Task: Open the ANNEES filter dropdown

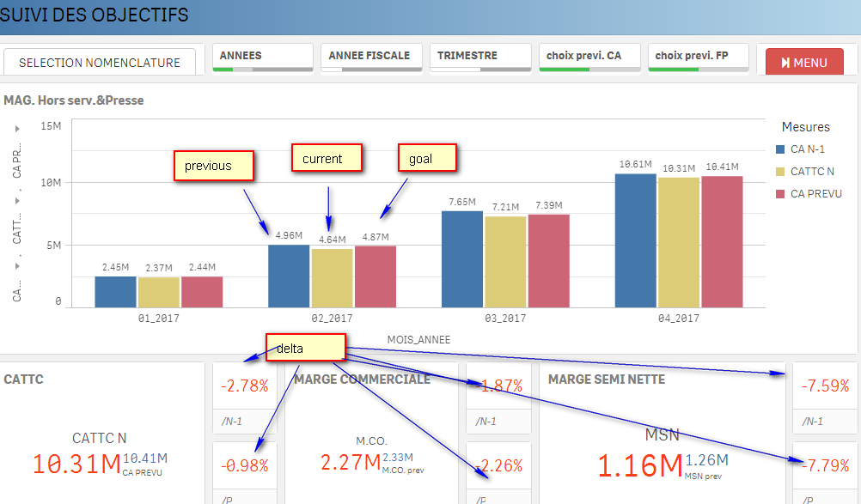Action: [x=262, y=57]
